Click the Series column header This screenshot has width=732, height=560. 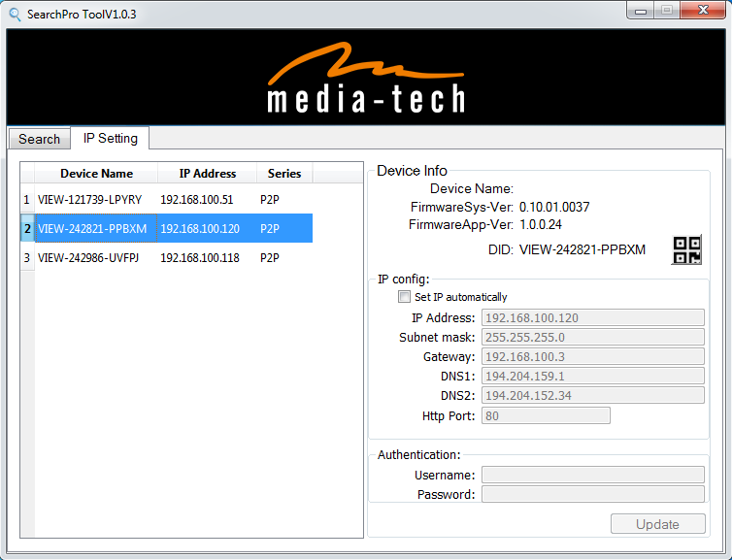284,173
